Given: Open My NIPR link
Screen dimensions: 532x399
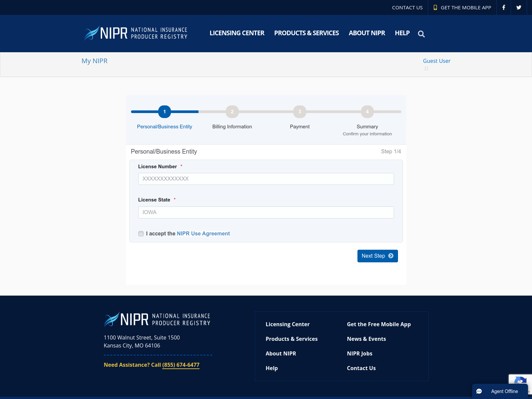Looking at the screenshot, I should (x=94, y=61).
